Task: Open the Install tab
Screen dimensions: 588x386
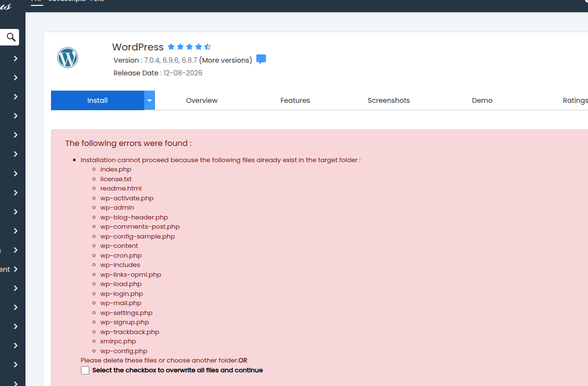Action: coord(98,100)
